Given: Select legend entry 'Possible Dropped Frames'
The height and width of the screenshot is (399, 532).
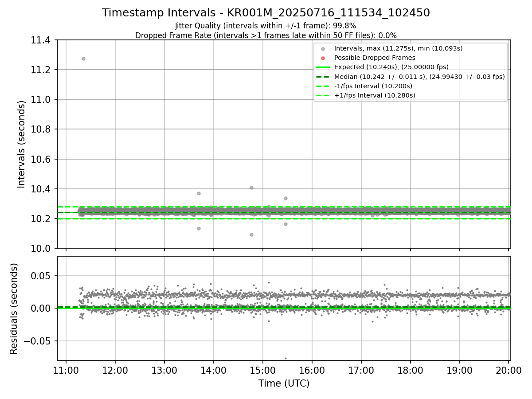Looking at the screenshot, I should [x=375, y=58].
